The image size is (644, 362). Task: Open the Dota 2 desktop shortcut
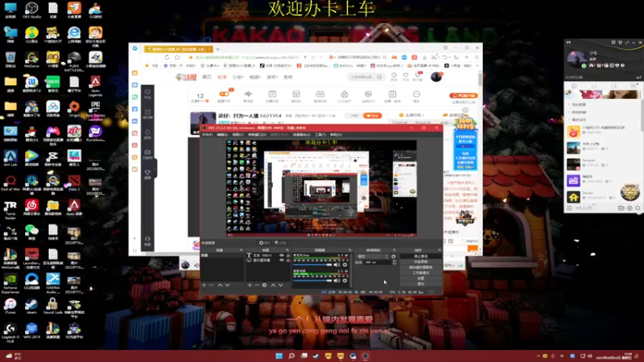74,183
